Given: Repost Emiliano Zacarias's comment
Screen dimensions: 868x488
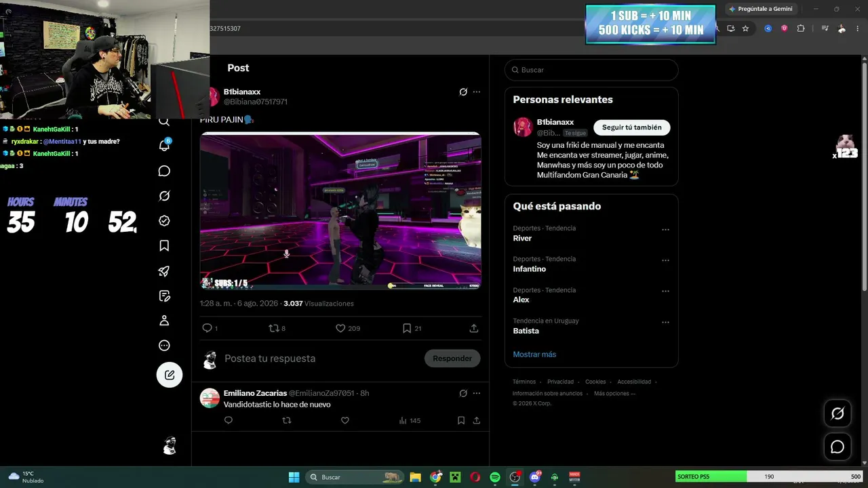Looking at the screenshot, I should [x=286, y=420].
